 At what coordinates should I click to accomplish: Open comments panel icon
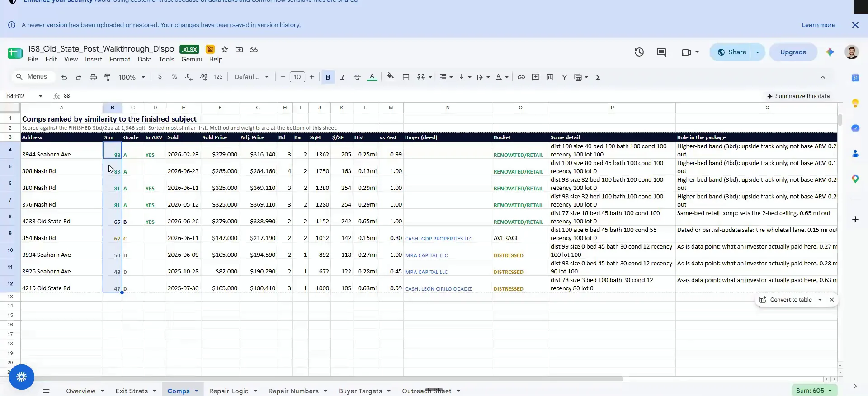coord(661,52)
